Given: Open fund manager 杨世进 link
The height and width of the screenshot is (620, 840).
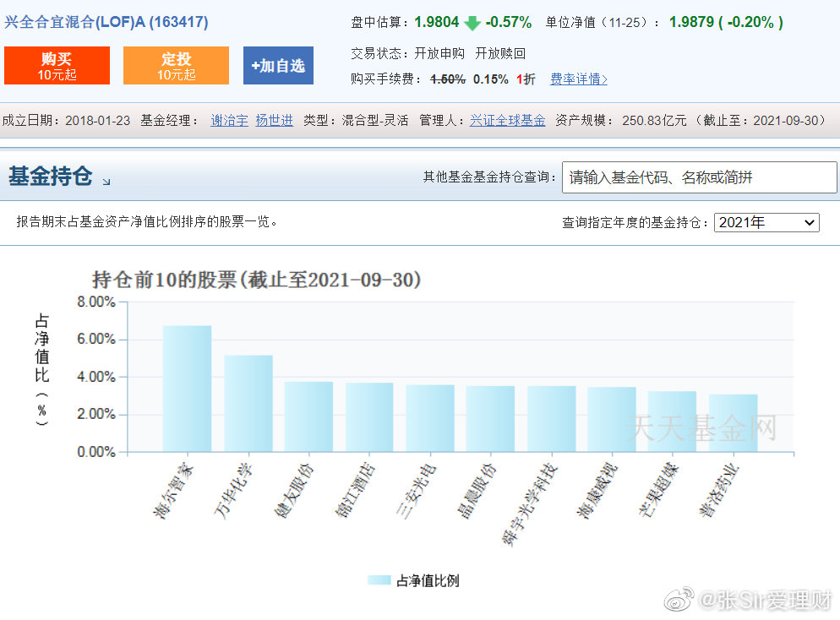Looking at the screenshot, I should (275, 121).
